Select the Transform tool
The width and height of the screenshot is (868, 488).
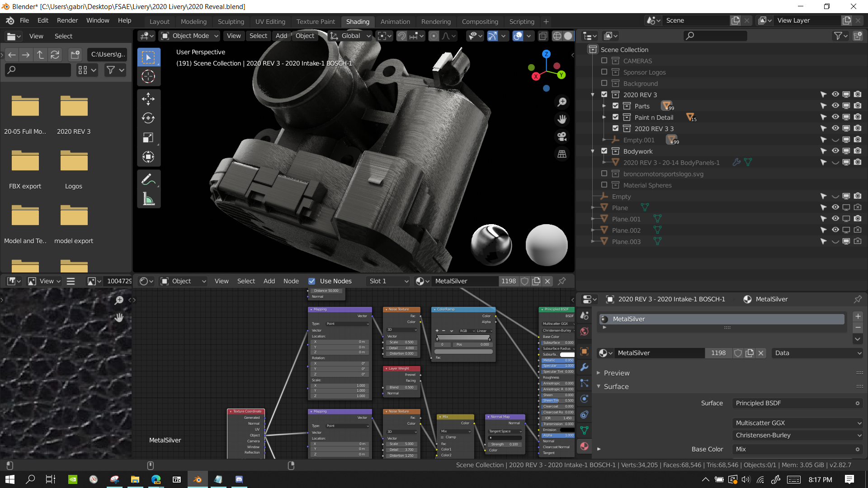148,157
